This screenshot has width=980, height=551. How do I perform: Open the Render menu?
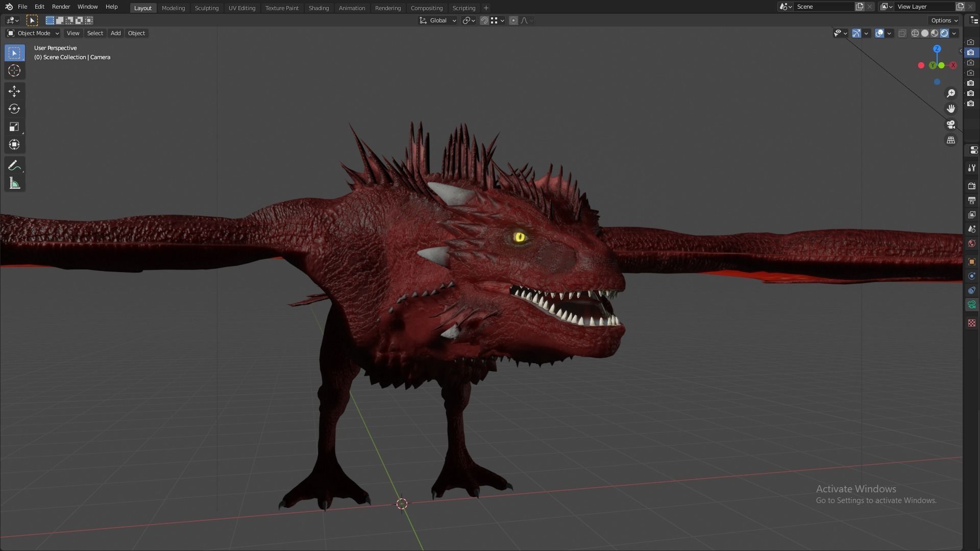click(61, 7)
